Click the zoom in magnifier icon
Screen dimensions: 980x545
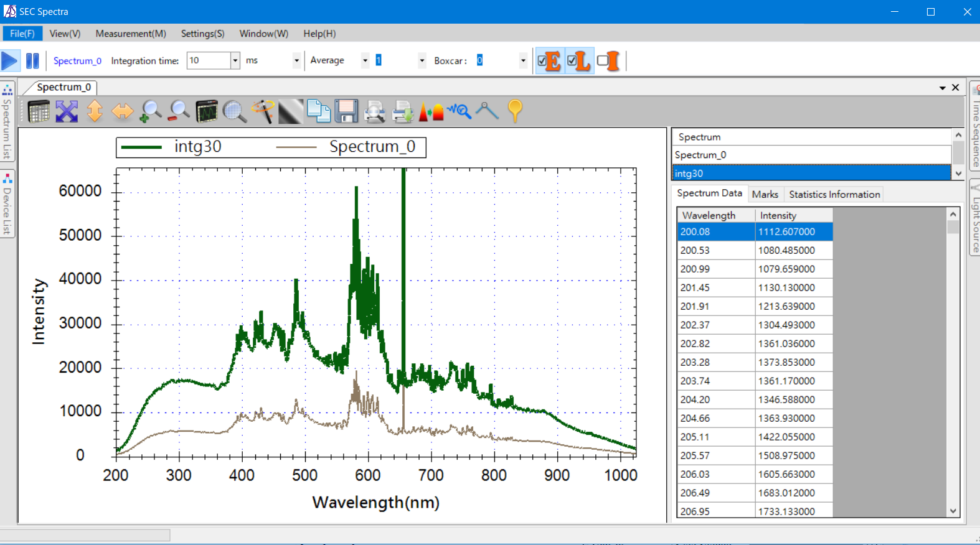click(x=151, y=111)
